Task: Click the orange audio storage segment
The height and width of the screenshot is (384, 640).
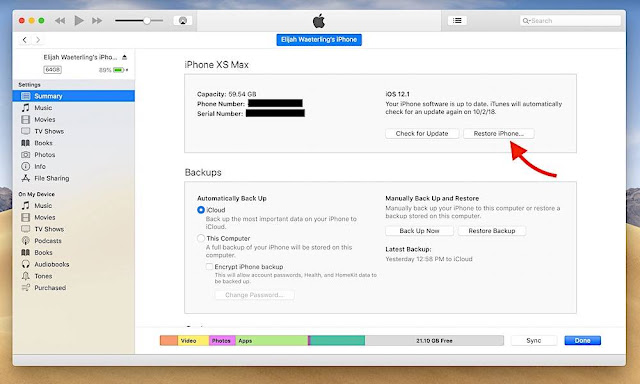Action: (169, 340)
